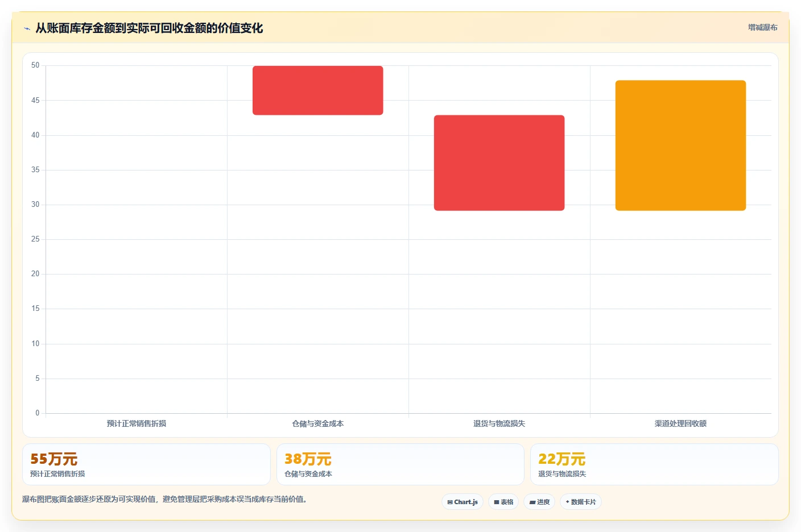Select the Chart.js chip
The image size is (801, 532).
(463, 502)
